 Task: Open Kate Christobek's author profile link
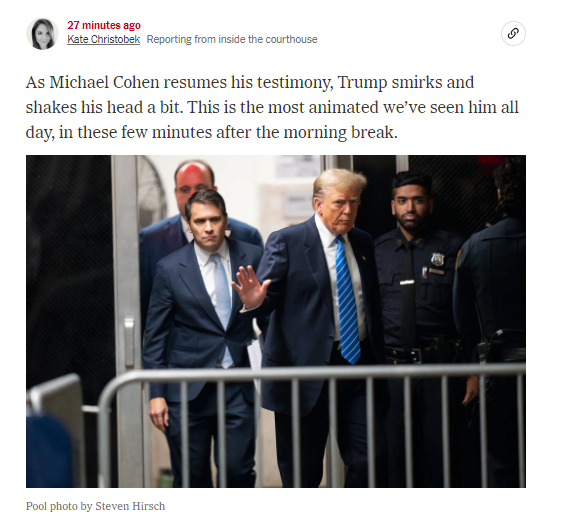coord(104,39)
